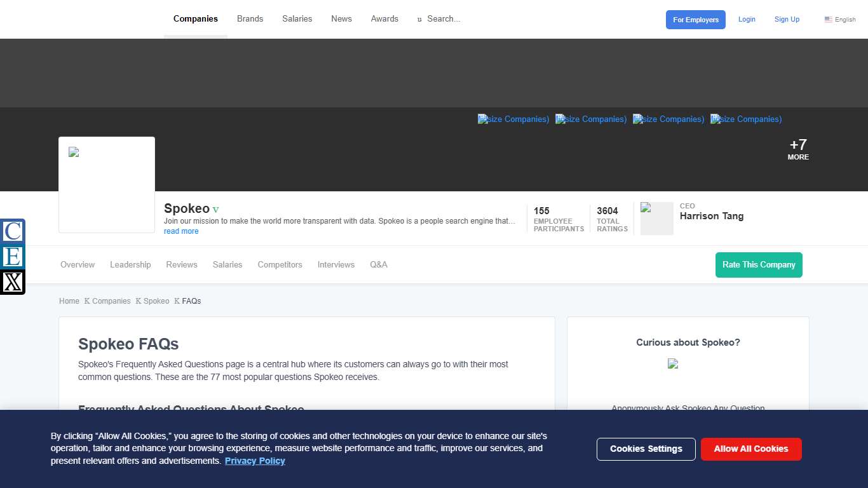Open Cookies Settings
Screen dimensions: 868x488
[646, 449]
